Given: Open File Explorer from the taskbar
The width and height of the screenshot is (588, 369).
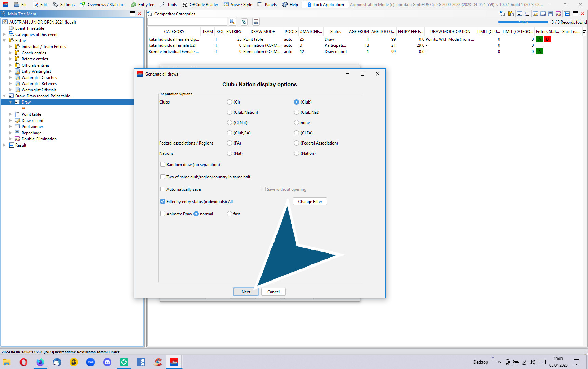Looking at the screenshot, I should tap(7, 362).
